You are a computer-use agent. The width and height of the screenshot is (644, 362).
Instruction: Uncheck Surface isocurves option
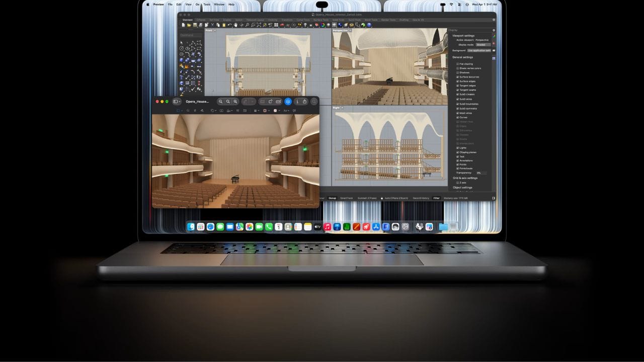tap(457, 77)
